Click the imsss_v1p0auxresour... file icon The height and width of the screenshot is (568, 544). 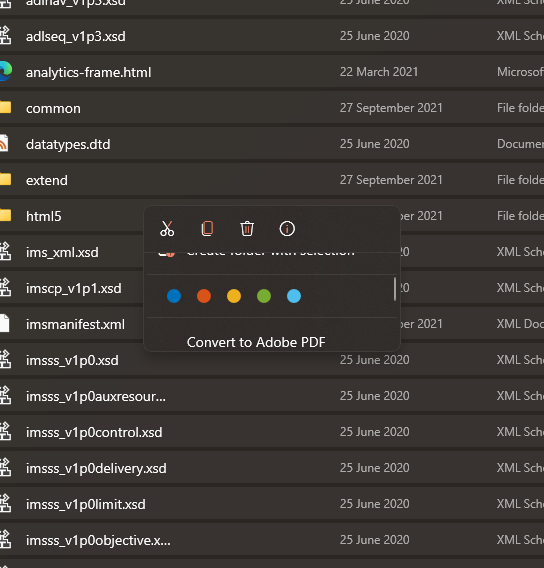pyautogui.click(x=5, y=395)
